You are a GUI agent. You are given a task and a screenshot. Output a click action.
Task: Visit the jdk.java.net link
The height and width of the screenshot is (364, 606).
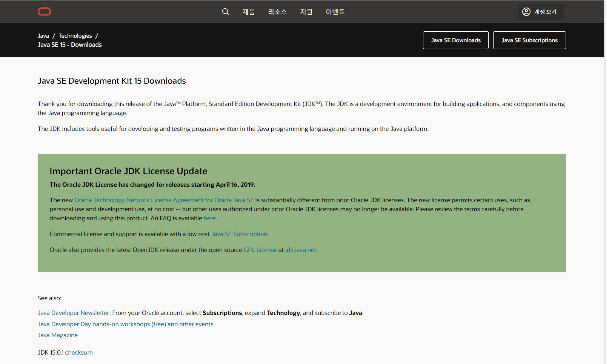pos(301,250)
